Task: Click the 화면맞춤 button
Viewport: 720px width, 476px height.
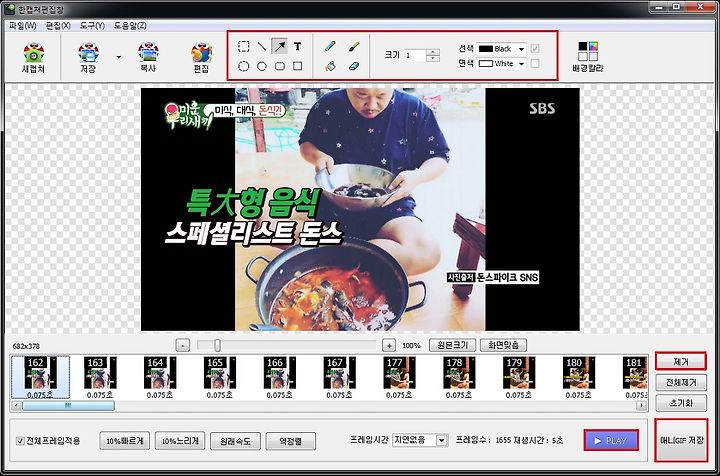Action: click(x=503, y=345)
